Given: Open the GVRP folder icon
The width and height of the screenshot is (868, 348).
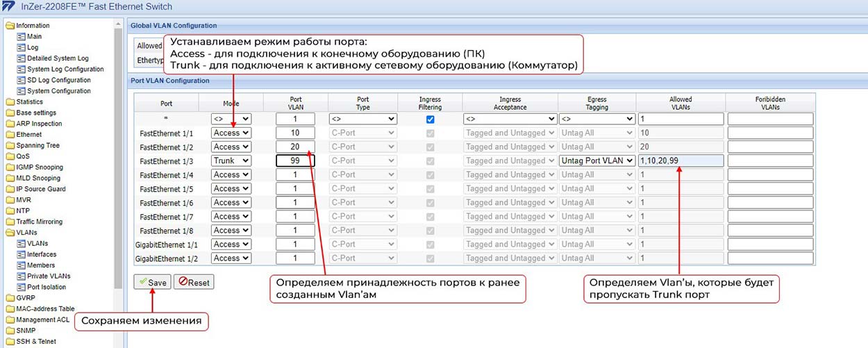Looking at the screenshot, I should (x=10, y=298).
